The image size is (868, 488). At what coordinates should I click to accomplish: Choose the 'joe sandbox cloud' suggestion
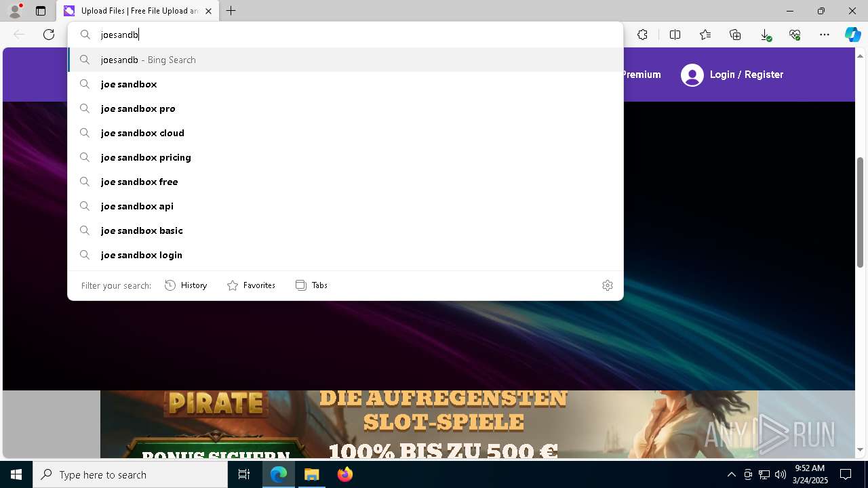point(346,133)
